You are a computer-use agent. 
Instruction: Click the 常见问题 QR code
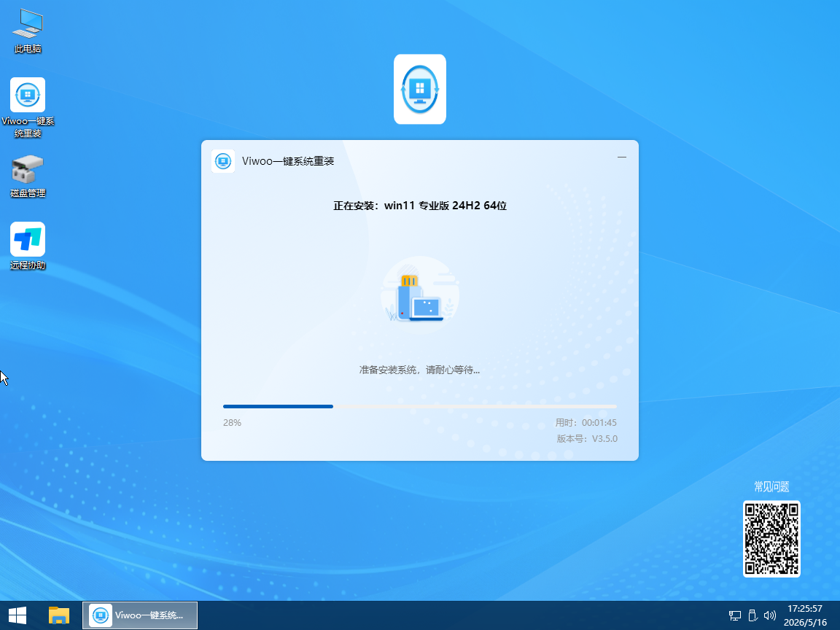pyautogui.click(x=771, y=539)
